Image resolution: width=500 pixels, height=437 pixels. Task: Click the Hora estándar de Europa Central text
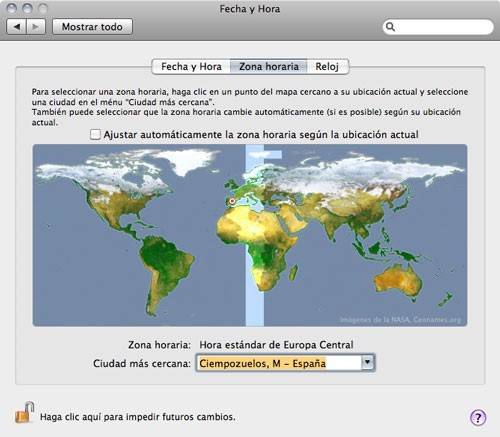276,345
